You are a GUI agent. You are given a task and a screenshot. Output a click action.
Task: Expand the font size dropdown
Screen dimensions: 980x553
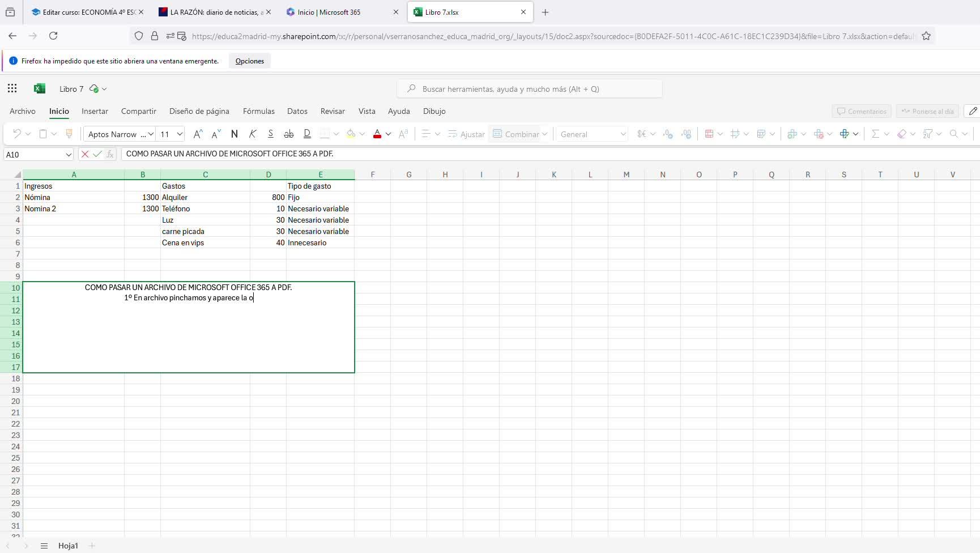coord(180,134)
